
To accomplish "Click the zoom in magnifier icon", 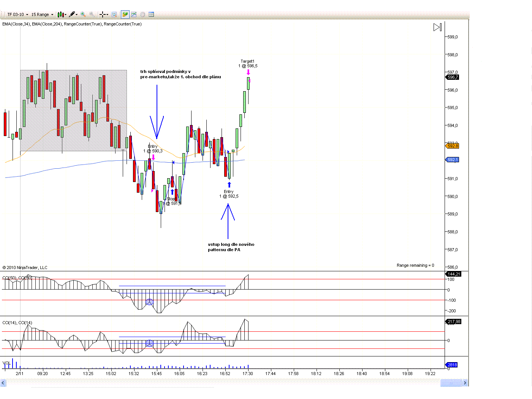I will [x=83, y=14].
